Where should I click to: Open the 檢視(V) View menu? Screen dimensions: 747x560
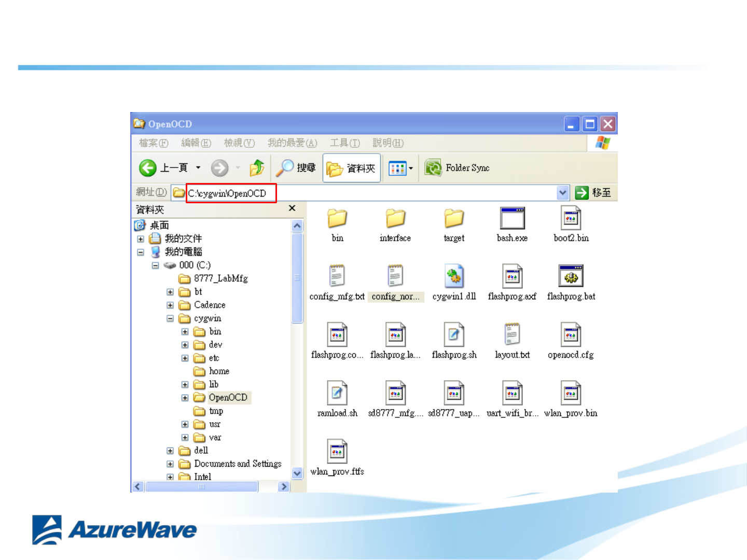(x=239, y=143)
